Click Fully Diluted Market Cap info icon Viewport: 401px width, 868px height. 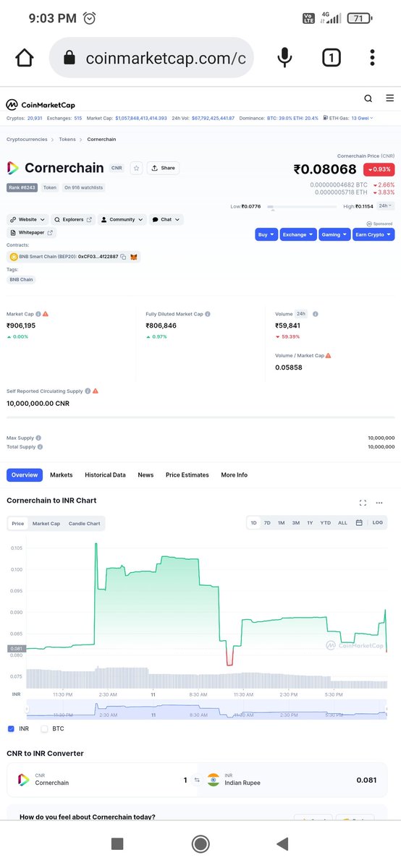click(208, 314)
